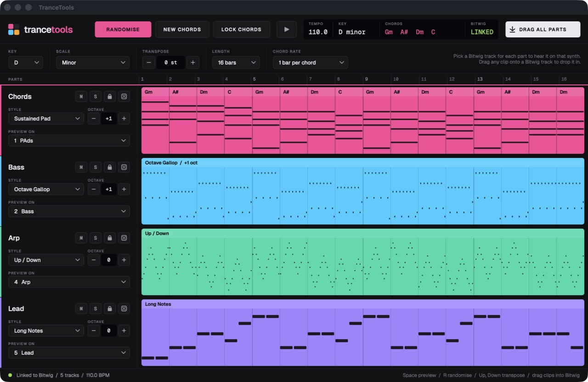Lower the Arp octave with minus
The height and width of the screenshot is (382, 588).
point(94,260)
